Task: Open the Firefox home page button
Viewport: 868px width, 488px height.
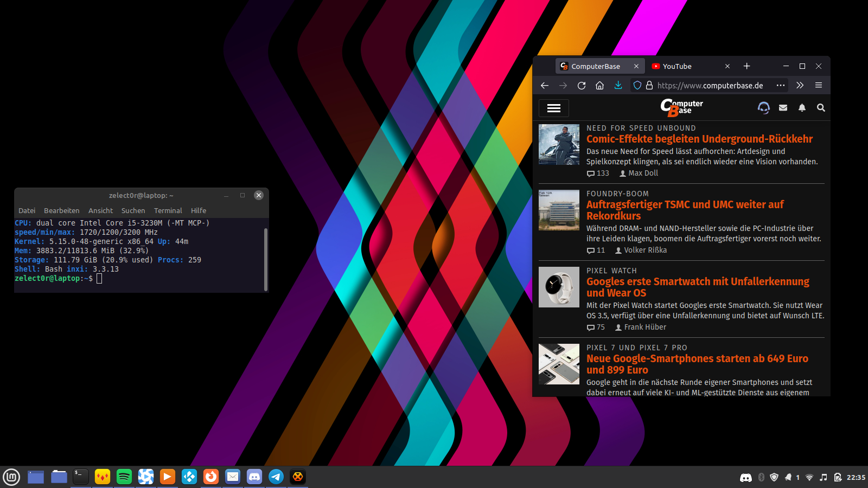Action: pos(599,85)
